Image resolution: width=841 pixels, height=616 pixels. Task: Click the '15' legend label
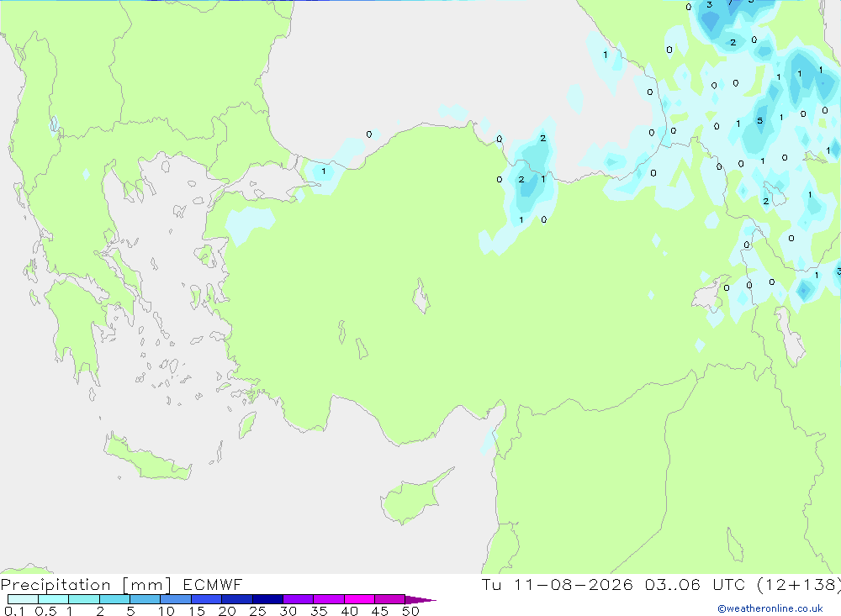tap(197, 611)
